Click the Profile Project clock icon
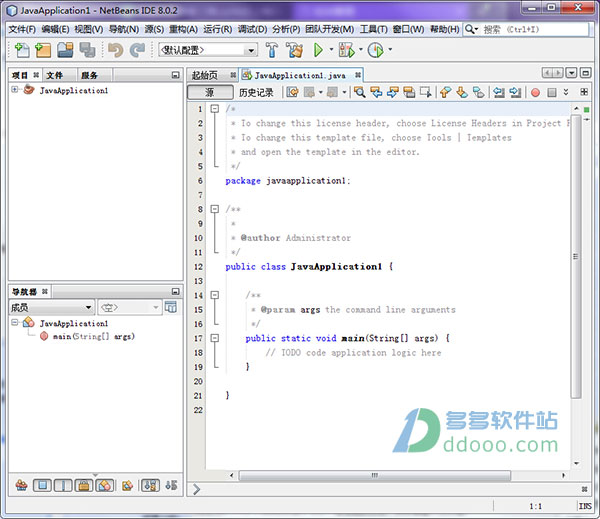600x519 pixels. (x=376, y=50)
